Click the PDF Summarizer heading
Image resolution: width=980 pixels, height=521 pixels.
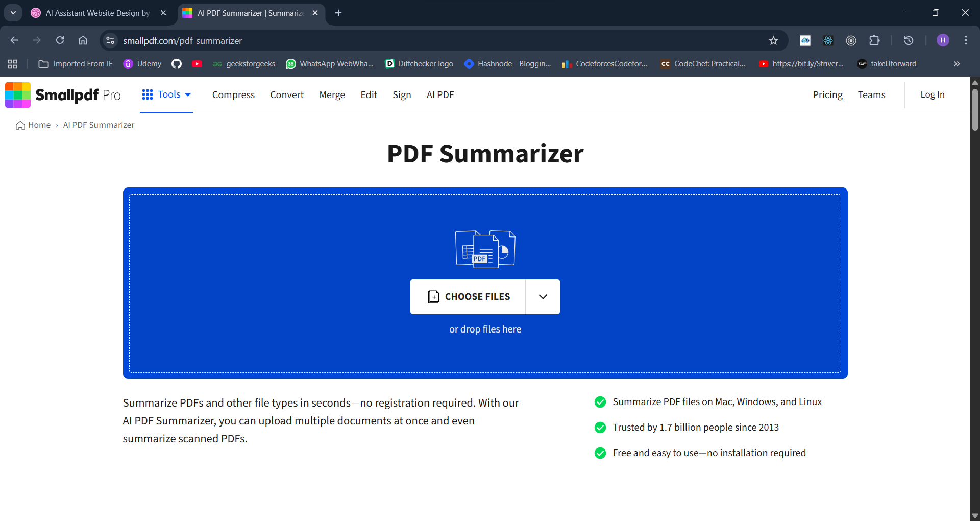pos(485,154)
